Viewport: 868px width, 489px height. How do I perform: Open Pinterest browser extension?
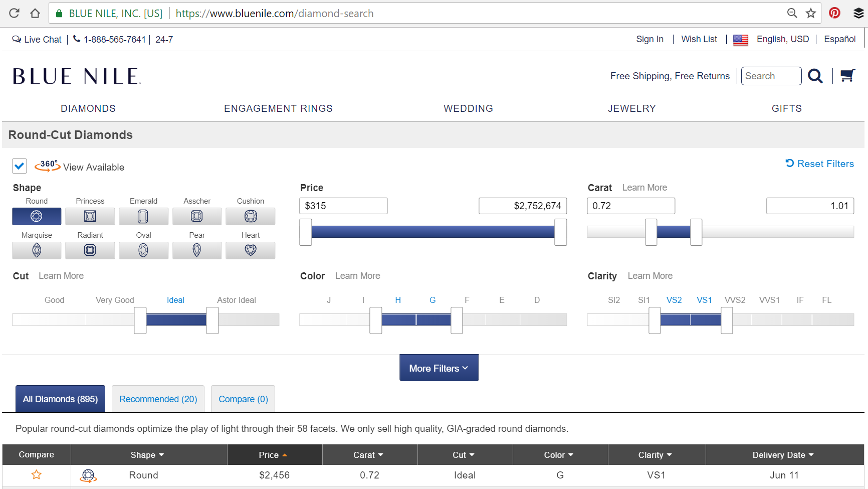click(x=834, y=13)
